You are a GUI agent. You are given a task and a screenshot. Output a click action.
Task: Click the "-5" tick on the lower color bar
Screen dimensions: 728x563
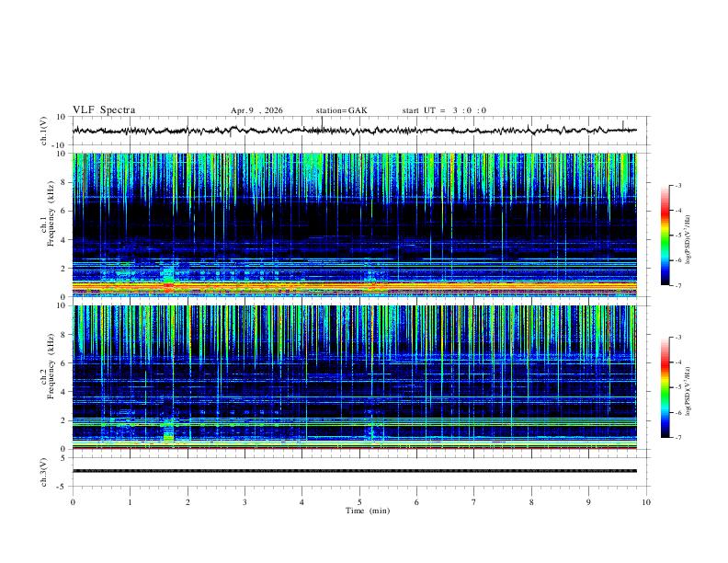pos(678,387)
